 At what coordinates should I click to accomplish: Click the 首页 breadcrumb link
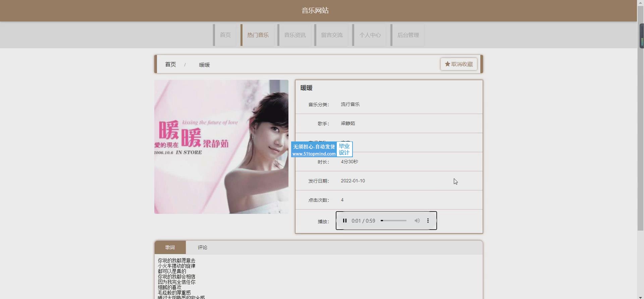tap(170, 64)
